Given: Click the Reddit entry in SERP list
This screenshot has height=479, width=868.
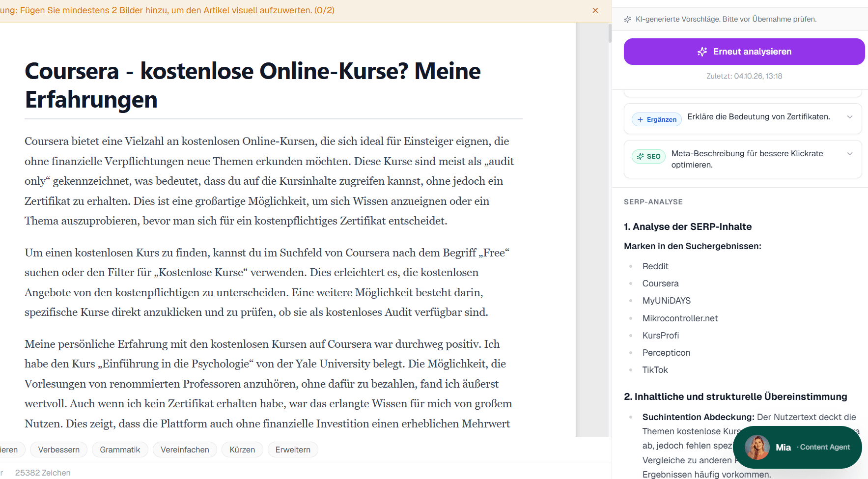Looking at the screenshot, I should tap(655, 266).
